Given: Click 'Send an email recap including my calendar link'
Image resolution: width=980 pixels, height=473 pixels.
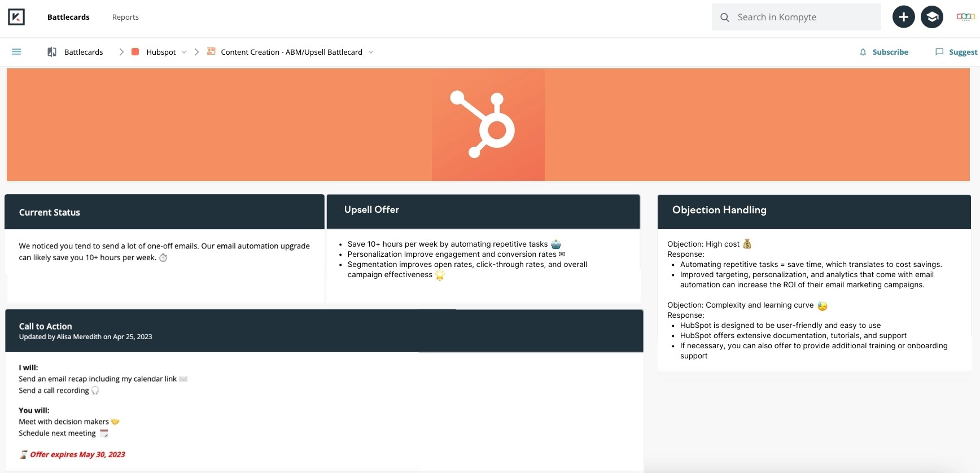Looking at the screenshot, I should click(98, 379).
